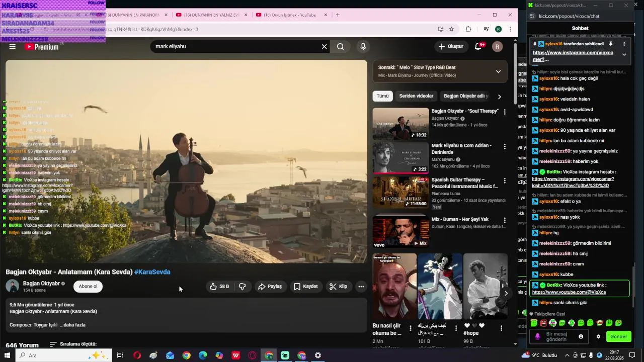Open options for Spanish Guitar Therapy
This screenshot has height=362, width=644.
click(x=505, y=180)
